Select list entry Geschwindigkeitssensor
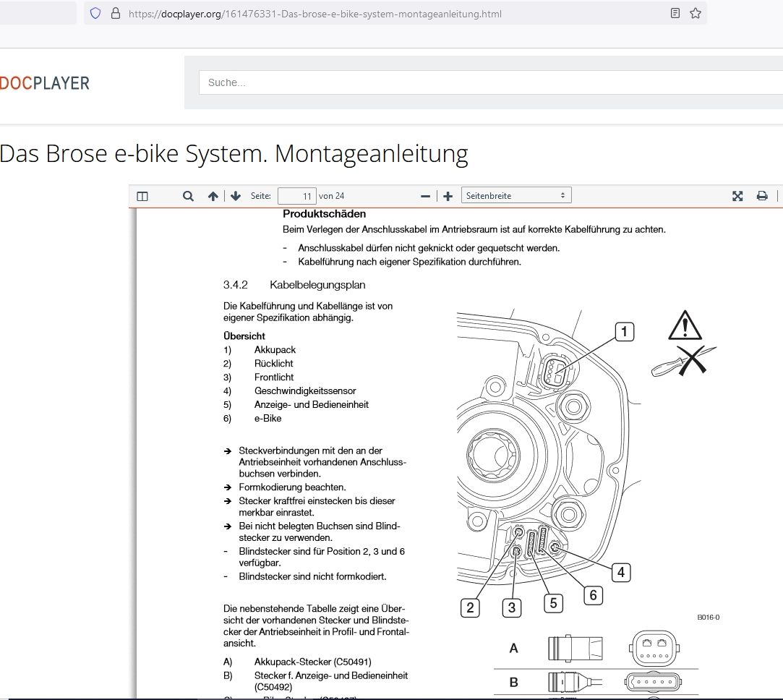Screen dimensions: 783x700 tap(304, 390)
